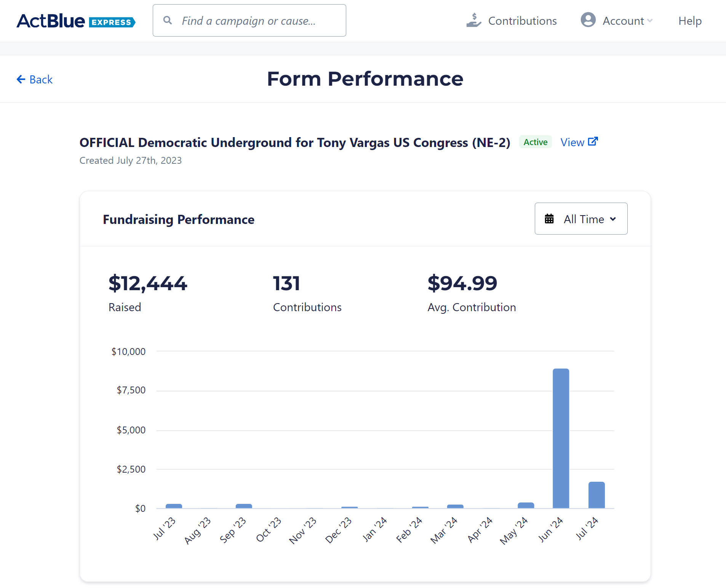Click the Contributions hand-dollar icon
The height and width of the screenshot is (588, 726).
[x=473, y=21]
